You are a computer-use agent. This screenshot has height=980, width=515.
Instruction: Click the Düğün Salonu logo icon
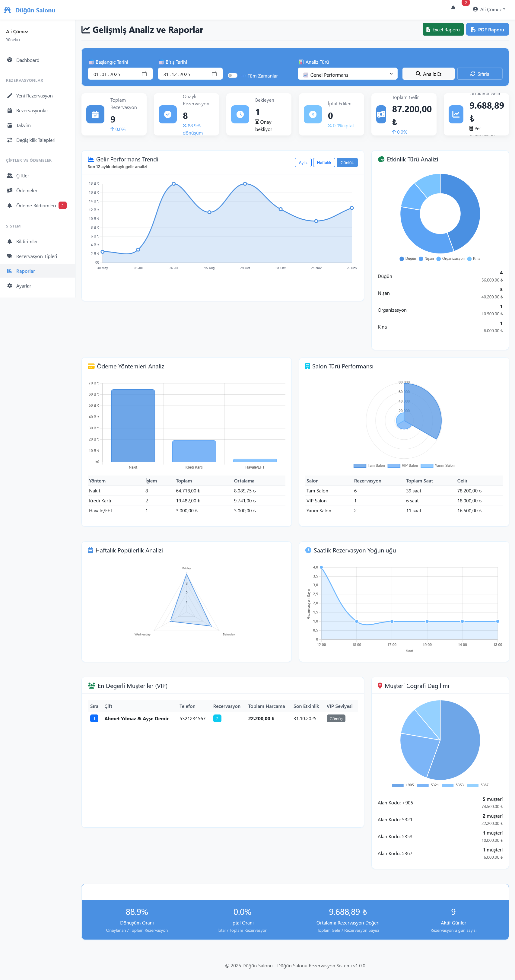(7, 10)
